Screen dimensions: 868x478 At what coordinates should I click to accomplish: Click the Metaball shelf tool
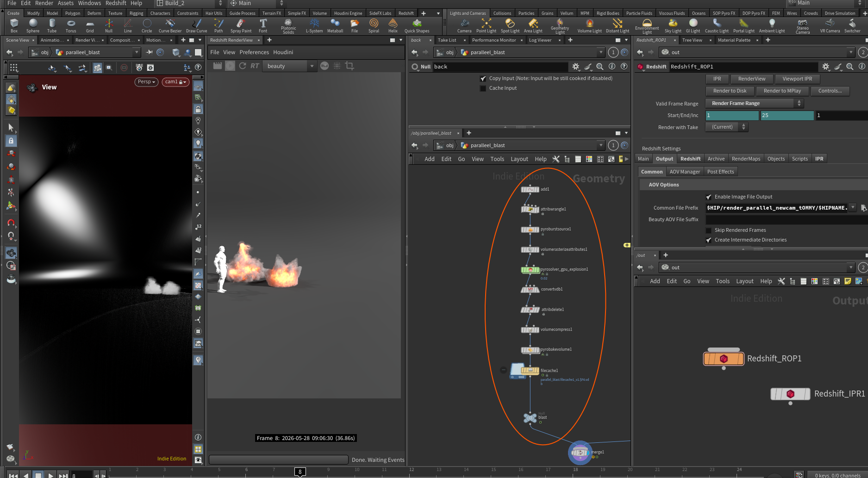[335, 25]
